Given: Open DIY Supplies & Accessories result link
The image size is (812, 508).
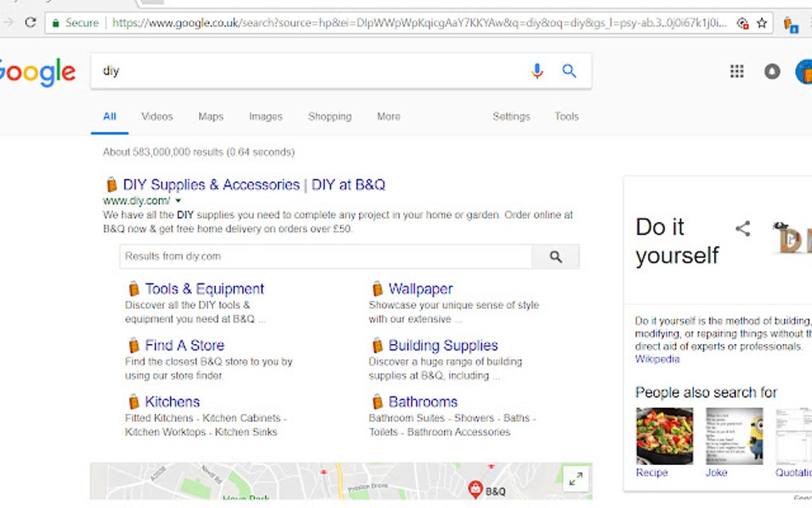Looking at the screenshot, I should point(254,185).
